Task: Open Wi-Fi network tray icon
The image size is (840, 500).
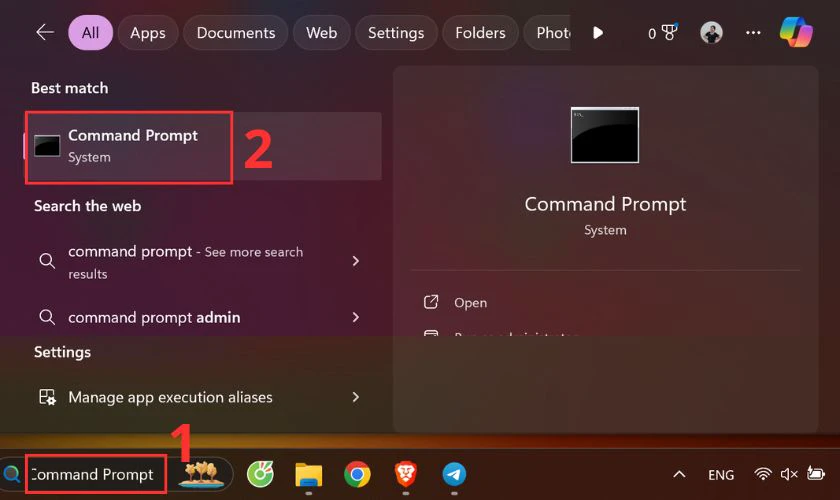Action: pos(763,474)
